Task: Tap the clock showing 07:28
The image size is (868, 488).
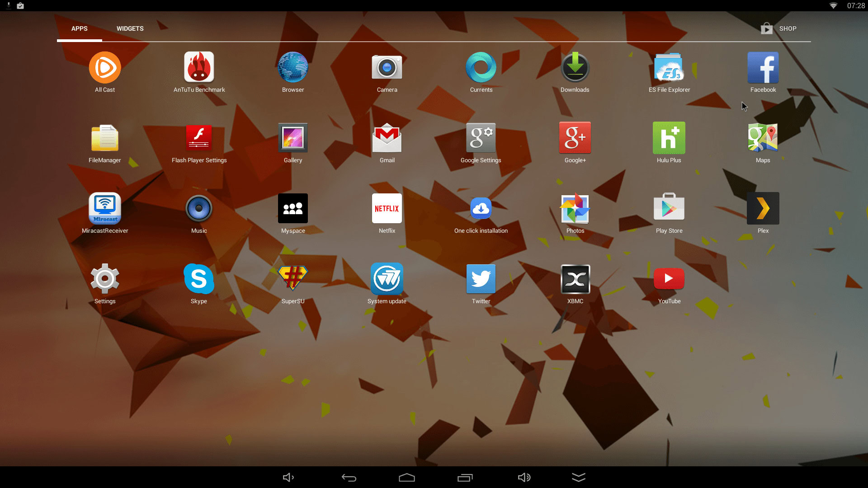Action: coord(856,5)
